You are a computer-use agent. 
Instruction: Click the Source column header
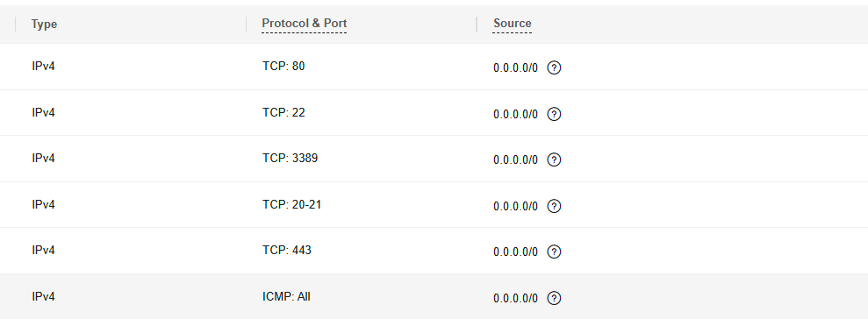point(513,23)
